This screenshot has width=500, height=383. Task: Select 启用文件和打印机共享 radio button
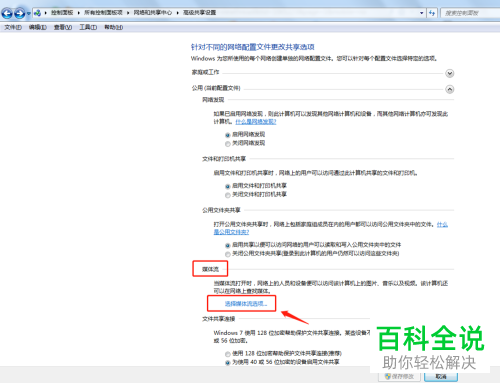[228, 186]
